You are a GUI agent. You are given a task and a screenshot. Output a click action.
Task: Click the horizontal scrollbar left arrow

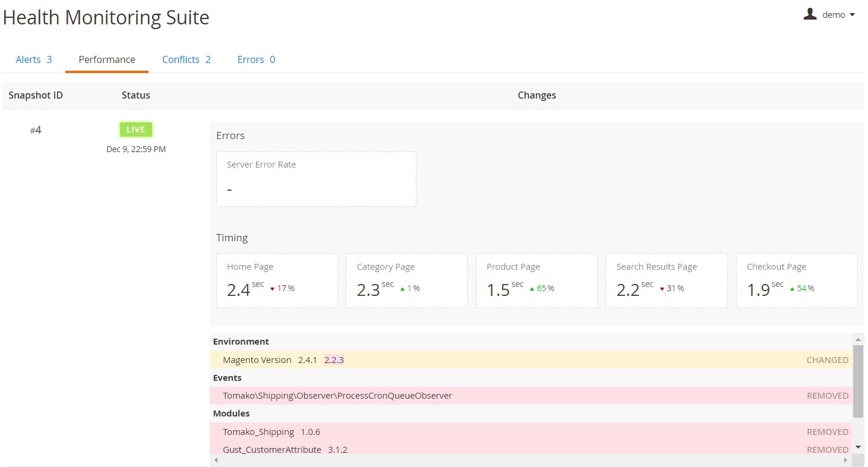coord(215,460)
